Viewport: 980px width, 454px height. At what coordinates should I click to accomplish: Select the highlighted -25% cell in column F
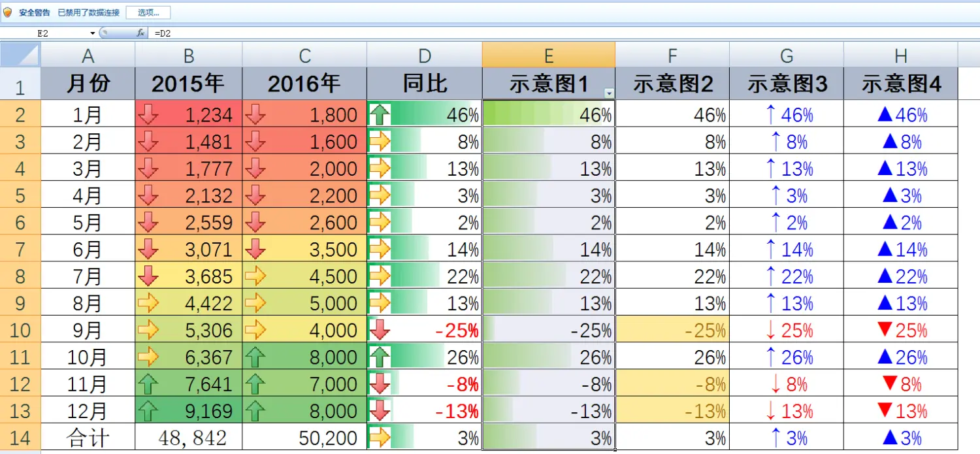[672, 331]
